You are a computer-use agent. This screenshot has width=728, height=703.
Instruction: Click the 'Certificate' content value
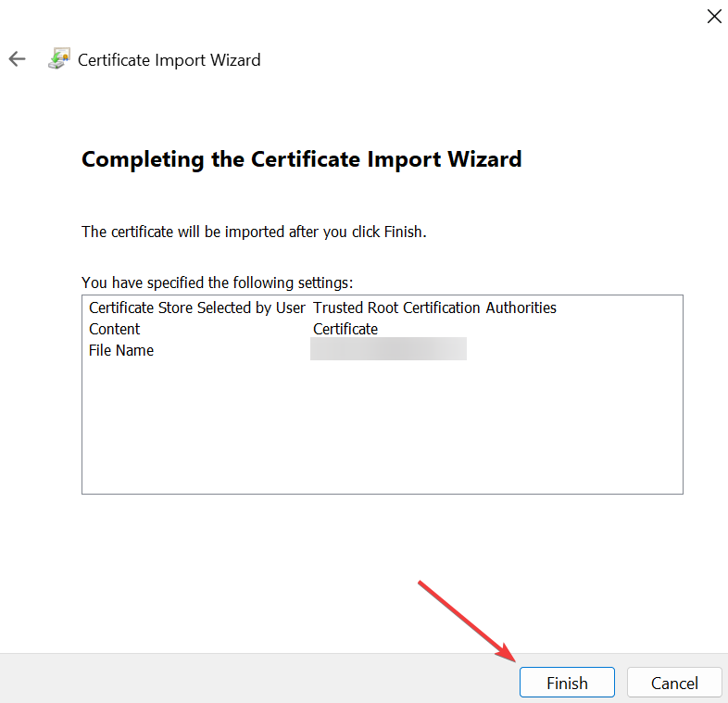pyautogui.click(x=345, y=329)
